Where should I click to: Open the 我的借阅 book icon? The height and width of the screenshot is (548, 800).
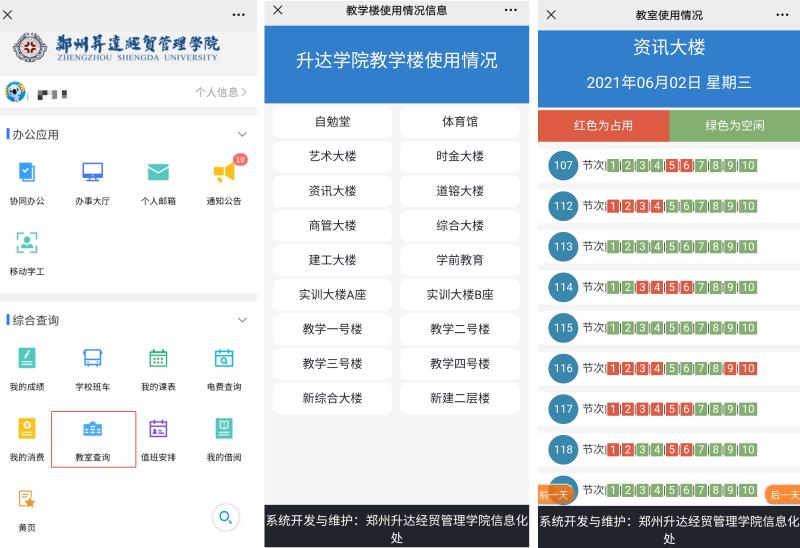pos(224,428)
